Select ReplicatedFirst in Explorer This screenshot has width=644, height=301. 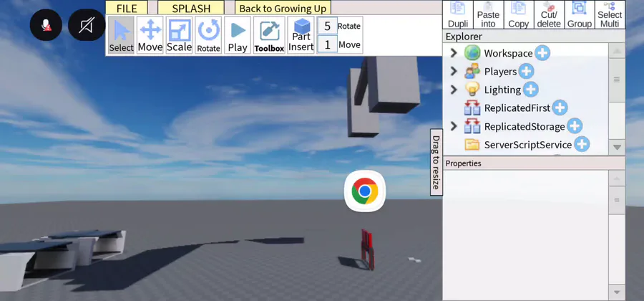(517, 108)
